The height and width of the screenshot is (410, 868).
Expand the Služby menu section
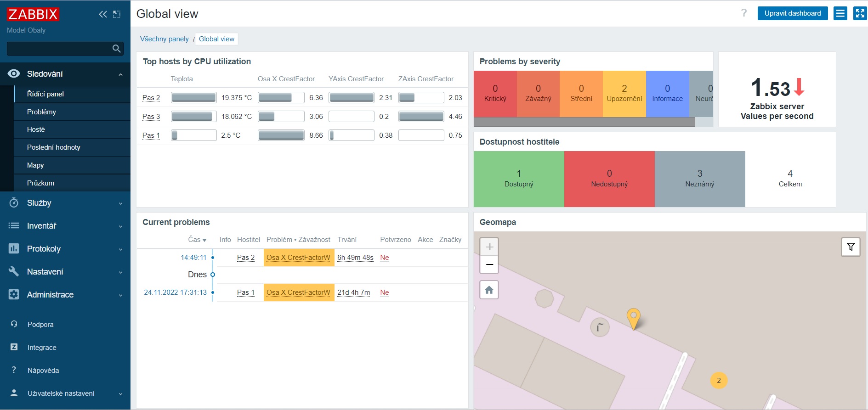(120, 203)
